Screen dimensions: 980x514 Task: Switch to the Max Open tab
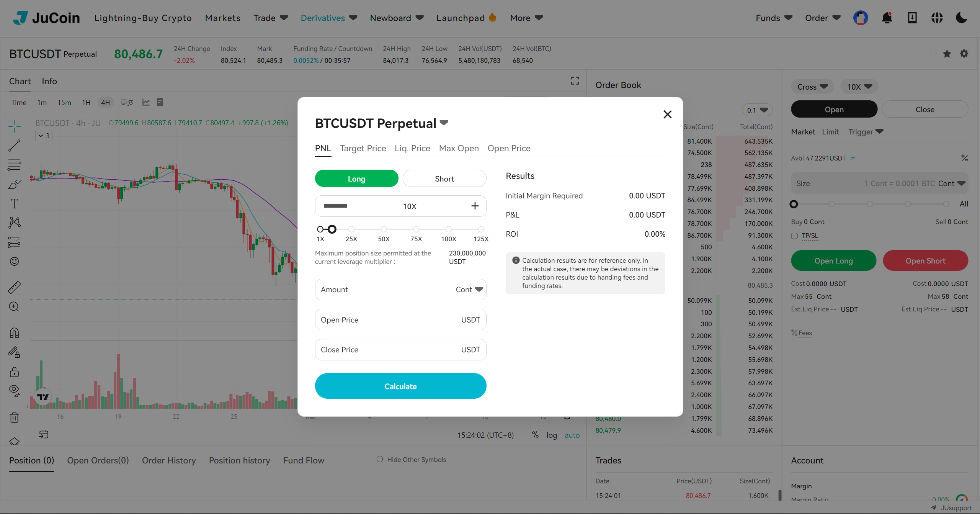pyautogui.click(x=459, y=148)
